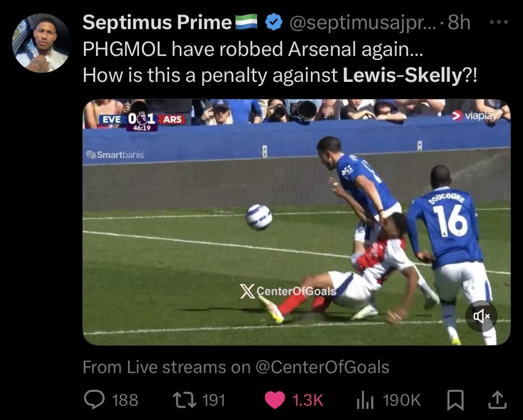Click the Smartbahis logo overlay

click(115, 155)
